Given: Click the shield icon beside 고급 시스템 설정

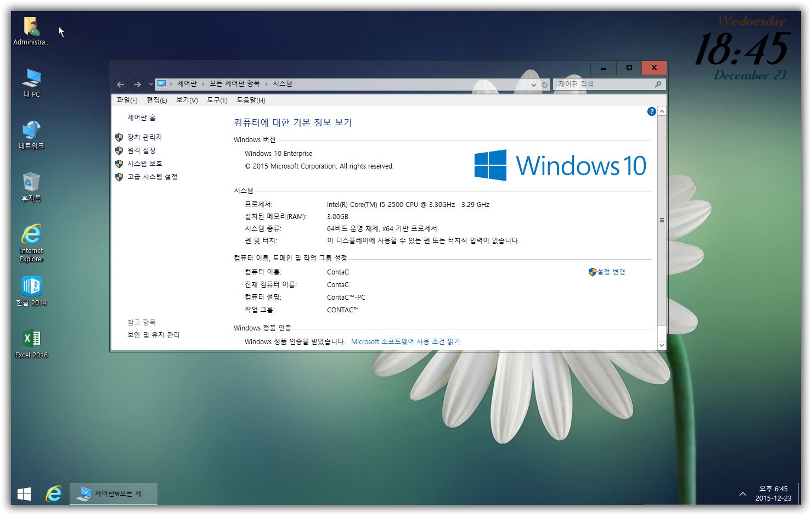Looking at the screenshot, I should point(119,177).
